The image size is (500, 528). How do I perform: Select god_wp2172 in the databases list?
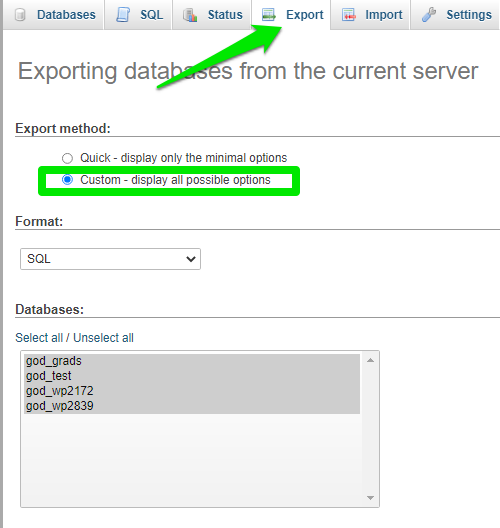tap(192, 391)
